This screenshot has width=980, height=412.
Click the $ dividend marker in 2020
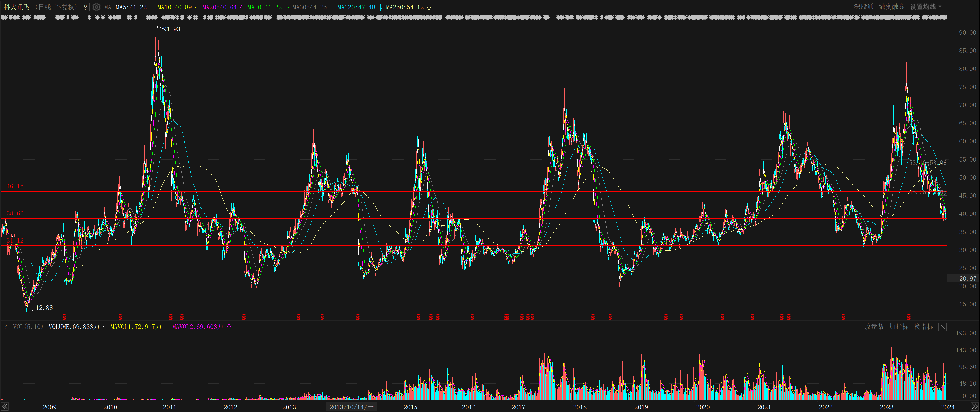(722, 317)
